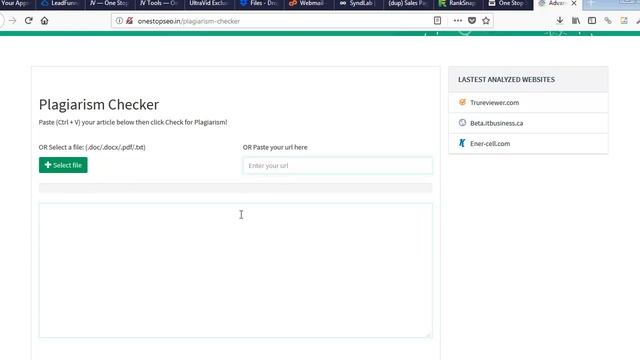
Task: Open the downloads panel
Action: (x=560, y=20)
